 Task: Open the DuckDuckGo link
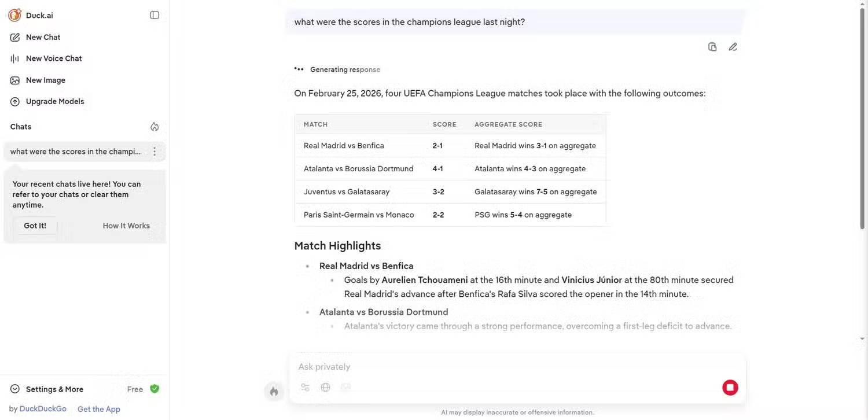coord(43,409)
